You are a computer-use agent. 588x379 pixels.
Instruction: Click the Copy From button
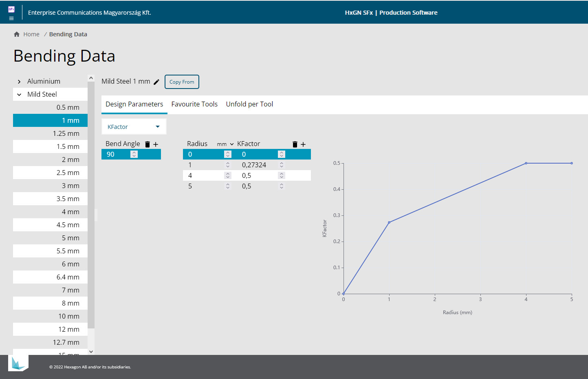point(182,82)
